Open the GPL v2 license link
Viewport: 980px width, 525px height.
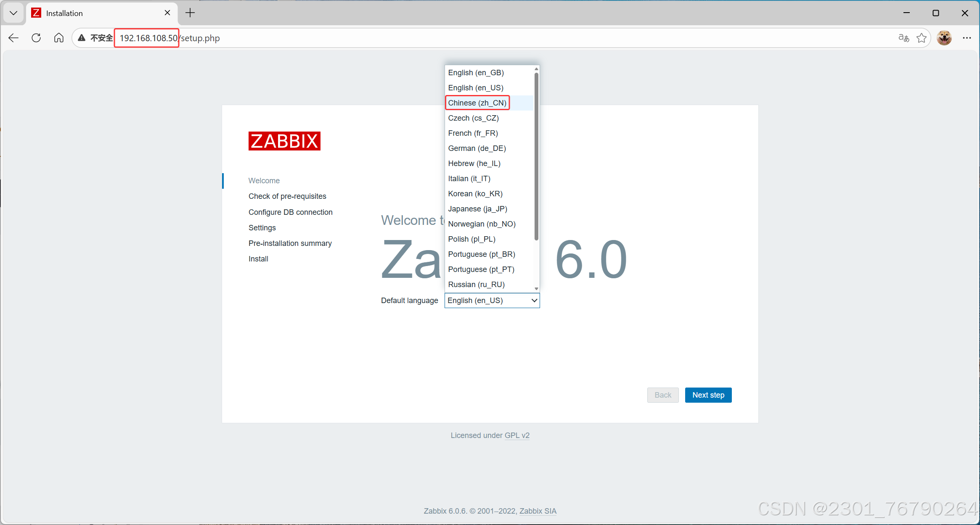(x=517, y=435)
